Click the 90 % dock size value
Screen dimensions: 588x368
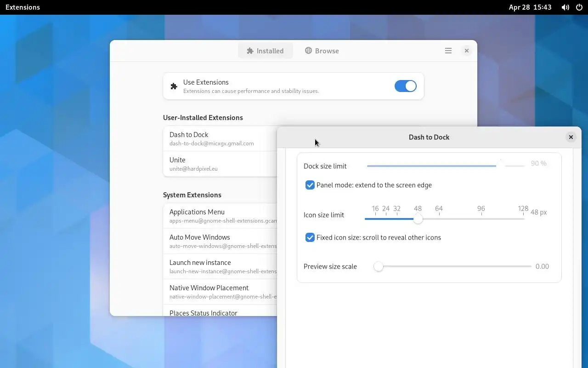pyautogui.click(x=539, y=163)
